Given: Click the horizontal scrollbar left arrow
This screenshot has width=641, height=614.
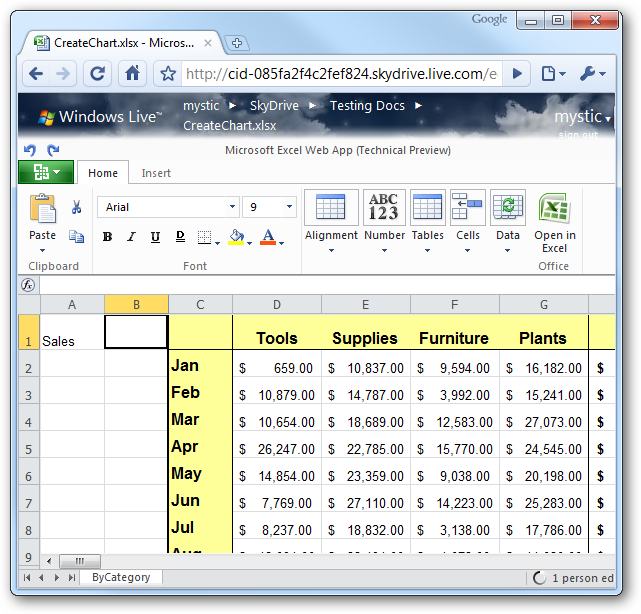Looking at the screenshot, I should (49, 561).
